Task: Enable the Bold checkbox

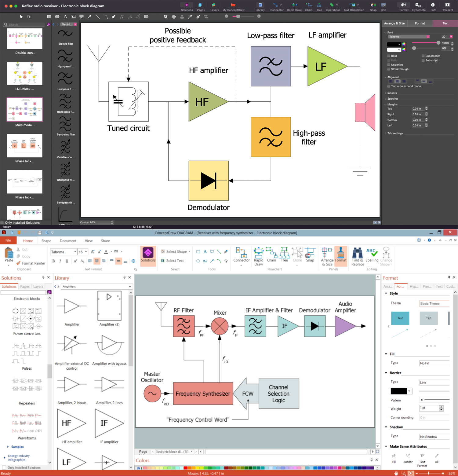Action: pyautogui.click(x=389, y=56)
